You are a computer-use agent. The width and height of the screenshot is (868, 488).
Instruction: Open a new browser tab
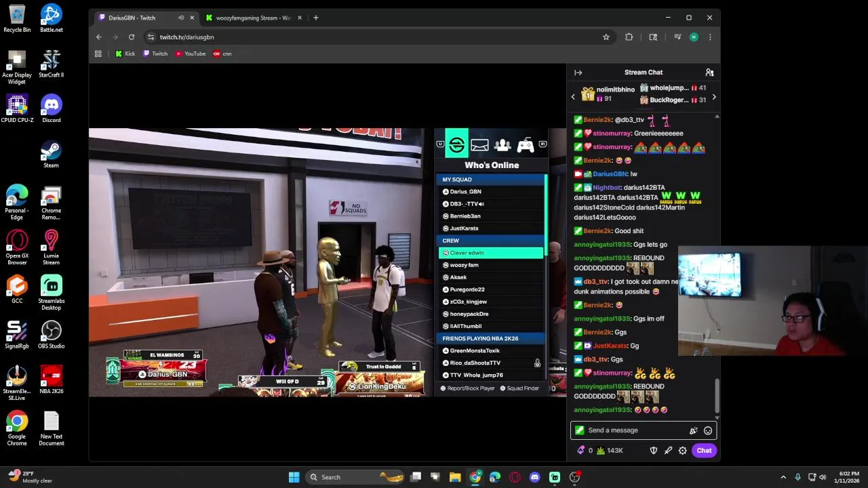[x=315, y=18]
